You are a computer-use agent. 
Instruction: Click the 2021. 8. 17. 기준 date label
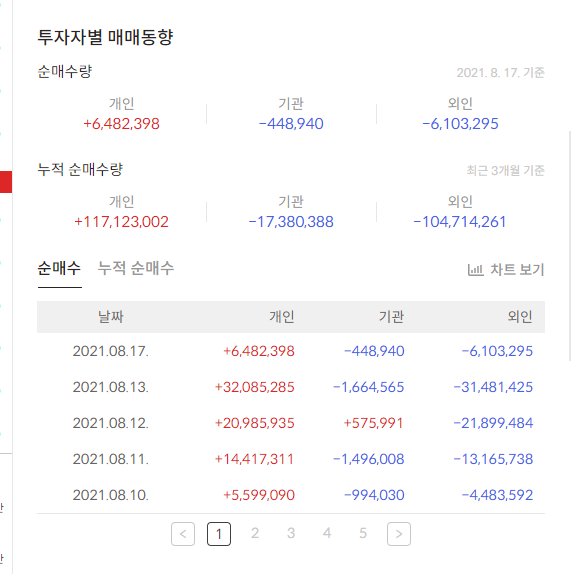pyautogui.click(x=500, y=73)
